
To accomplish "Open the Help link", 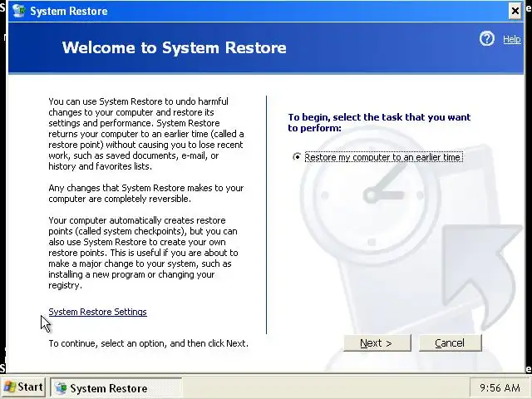I will coord(512,39).
